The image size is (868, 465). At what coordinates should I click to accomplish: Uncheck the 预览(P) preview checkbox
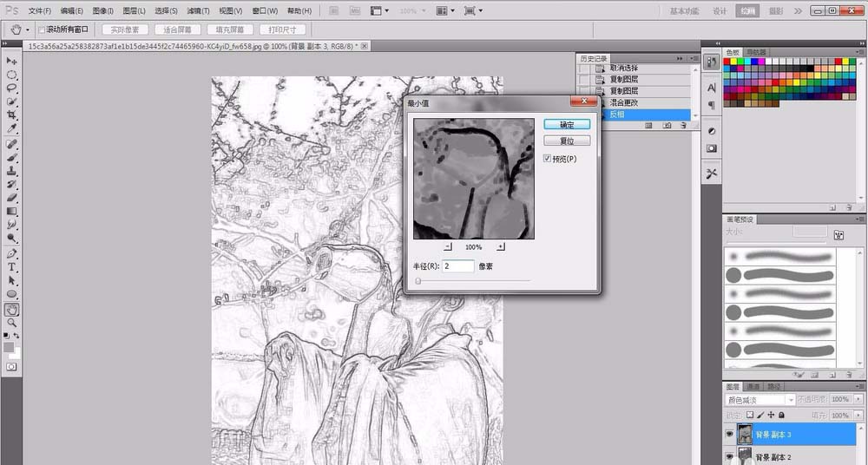547,159
